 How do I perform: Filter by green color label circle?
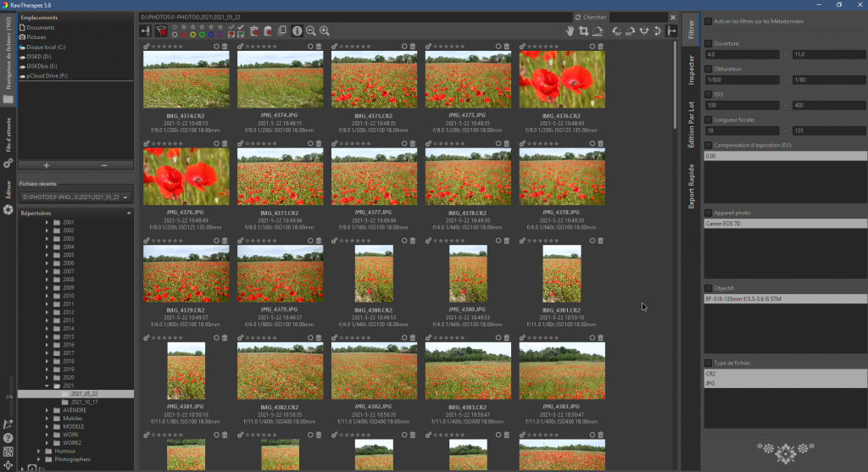click(x=202, y=34)
